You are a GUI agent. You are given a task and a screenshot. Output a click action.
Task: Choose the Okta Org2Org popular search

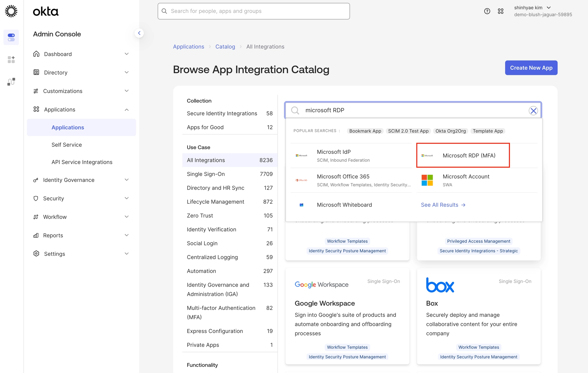[450, 131]
